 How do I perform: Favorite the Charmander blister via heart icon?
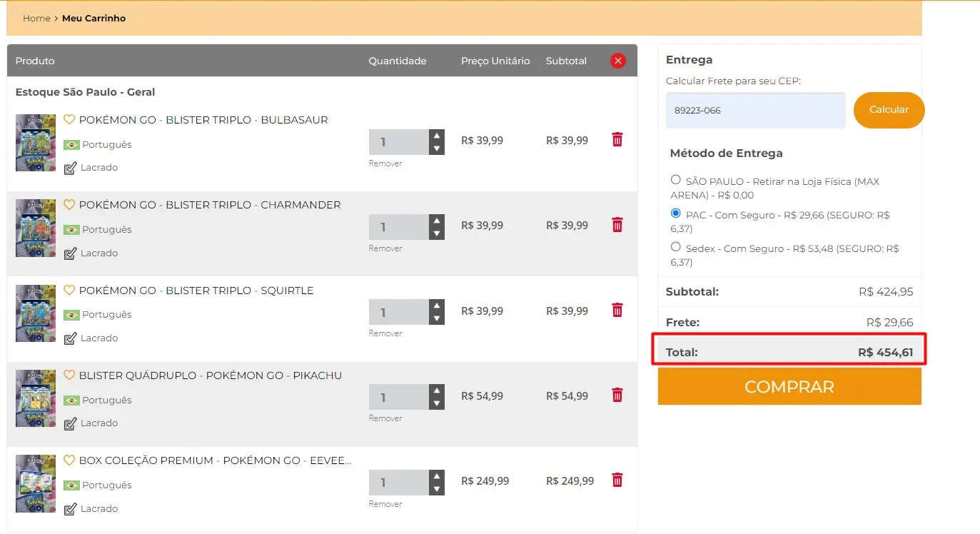69,205
